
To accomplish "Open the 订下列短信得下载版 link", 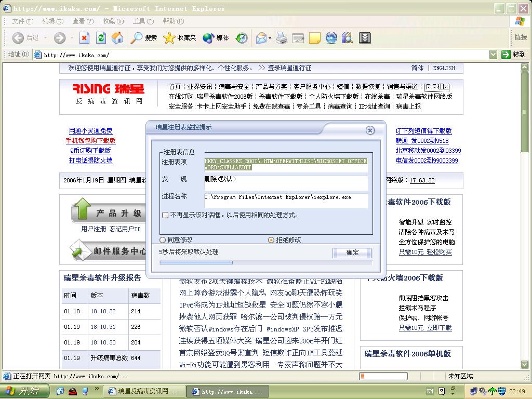I will [x=423, y=131].
